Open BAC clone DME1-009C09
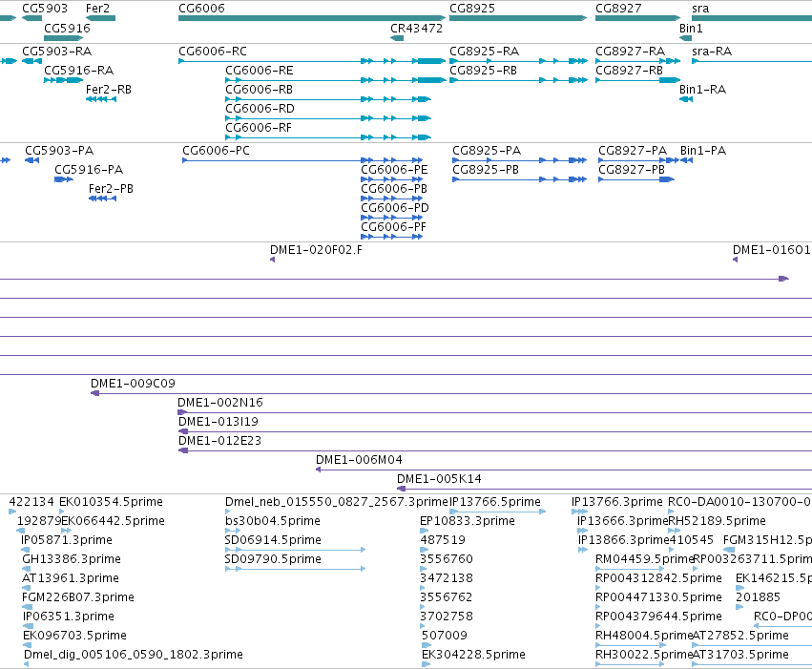 (133, 384)
